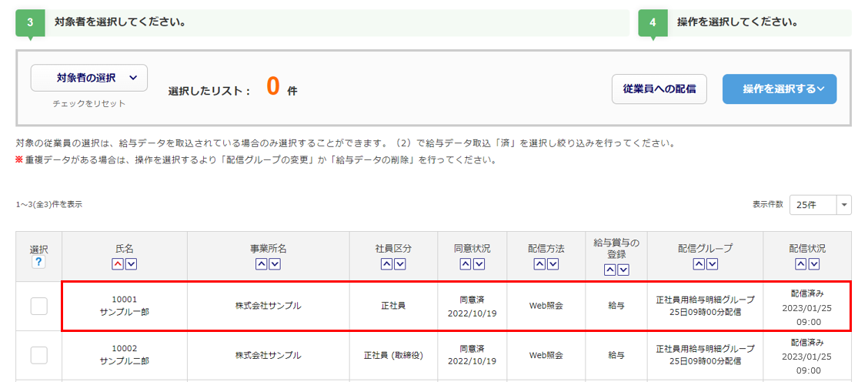
Task: Sort 配信方法 column descending
Action: tap(553, 264)
